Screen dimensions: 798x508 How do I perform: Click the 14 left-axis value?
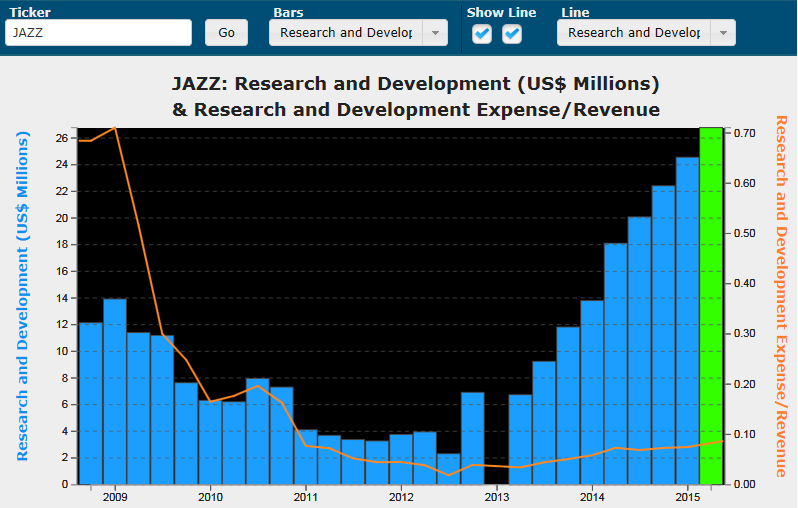tap(62, 298)
